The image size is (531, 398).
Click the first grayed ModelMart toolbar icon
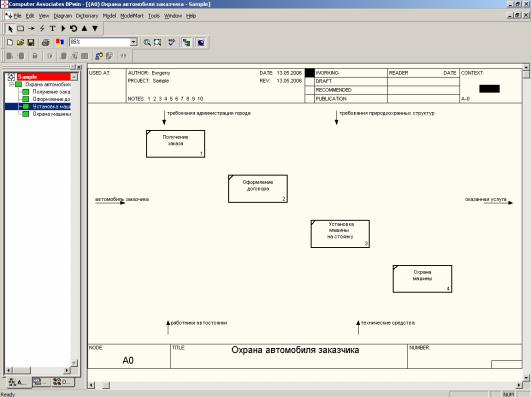point(10,56)
